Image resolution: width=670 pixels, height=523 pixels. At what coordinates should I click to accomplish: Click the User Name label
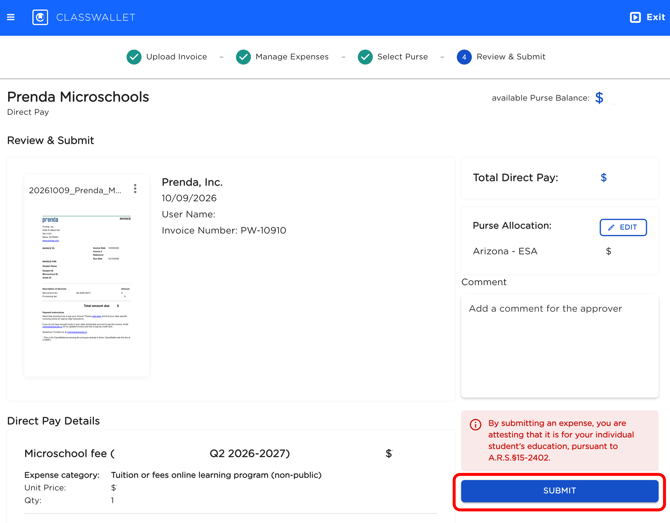point(188,214)
